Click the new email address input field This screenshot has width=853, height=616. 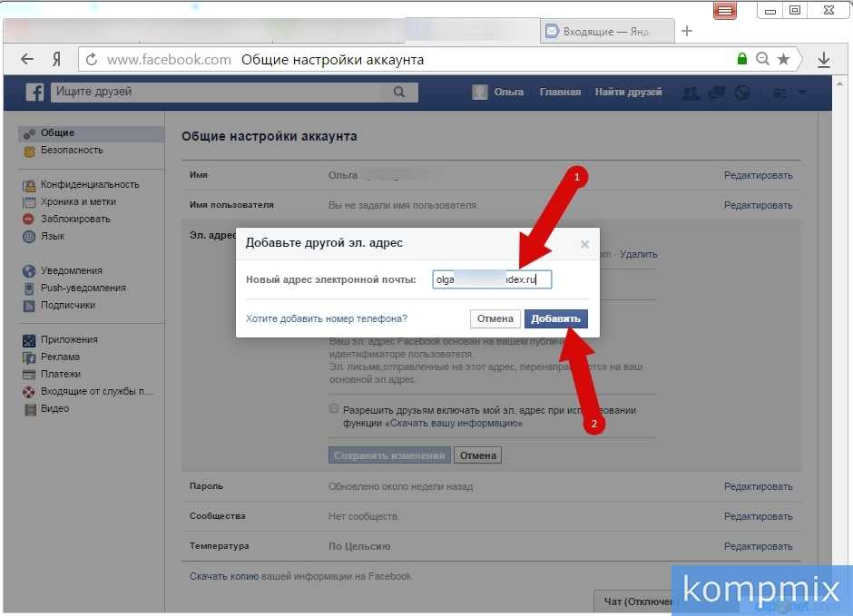[491, 279]
